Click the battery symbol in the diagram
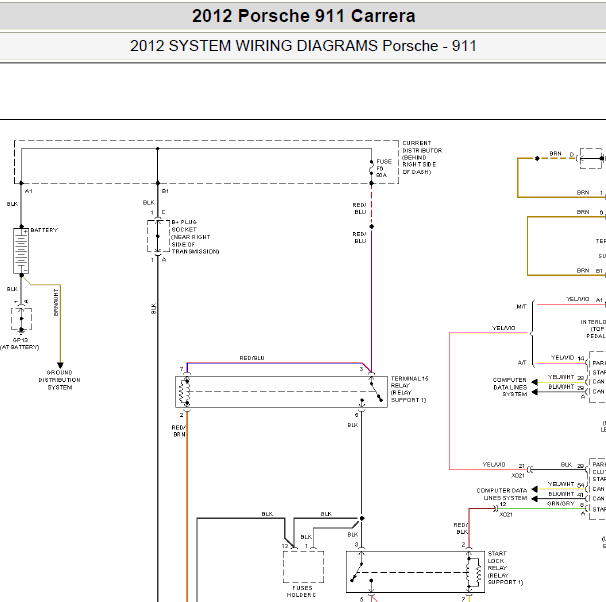Image resolution: width=606 pixels, height=602 pixels. [21, 251]
